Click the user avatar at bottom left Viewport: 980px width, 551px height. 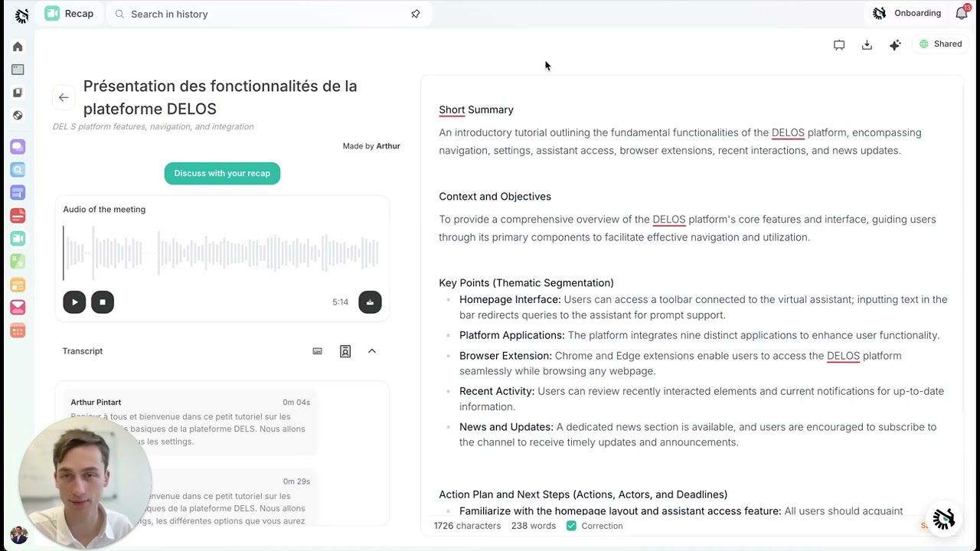coord(19,535)
